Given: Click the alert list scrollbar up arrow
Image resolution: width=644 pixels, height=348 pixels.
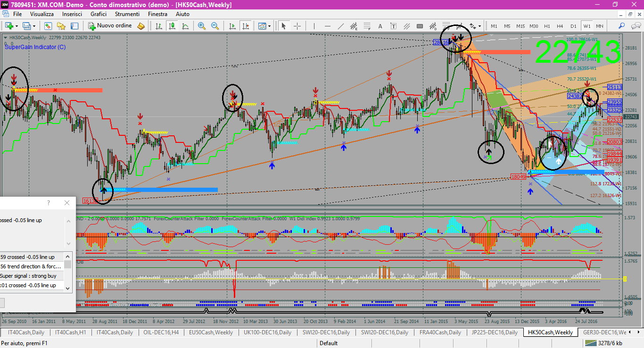Looking at the screenshot, I should coord(68,256).
